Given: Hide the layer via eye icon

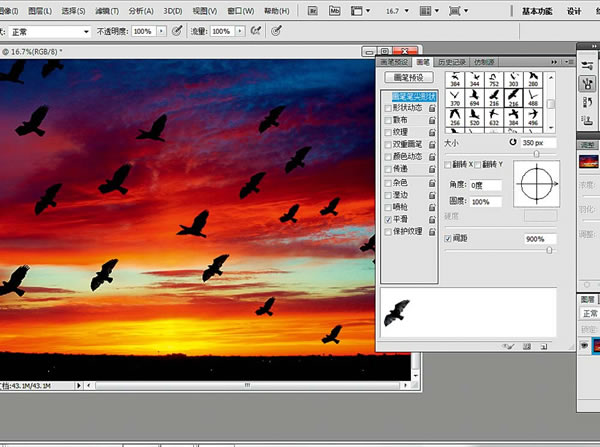Looking at the screenshot, I should coord(584,345).
